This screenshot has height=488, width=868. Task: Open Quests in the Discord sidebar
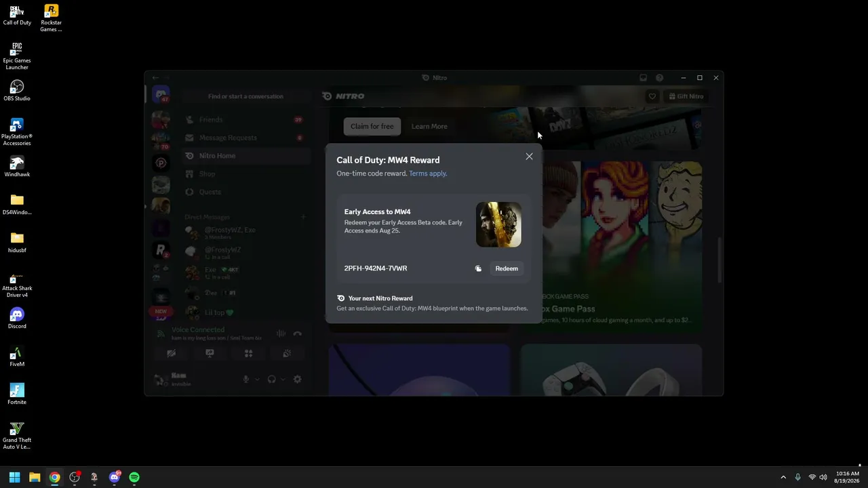click(245, 192)
